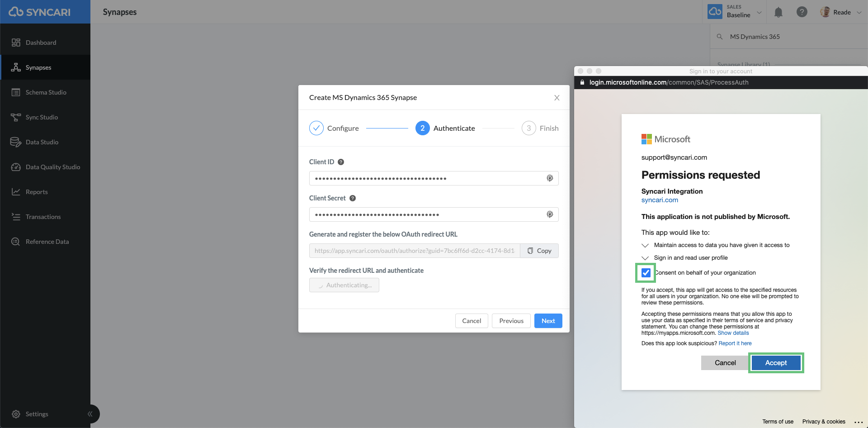This screenshot has width=868, height=428.
Task: Click the Microsoft logo
Action: (666, 139)
